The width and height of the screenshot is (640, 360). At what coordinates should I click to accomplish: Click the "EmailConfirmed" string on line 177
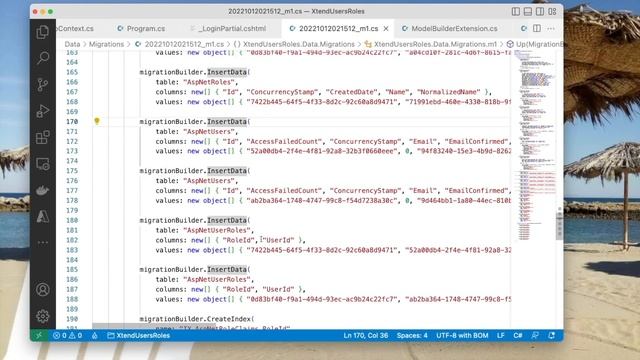coord(476,191)
